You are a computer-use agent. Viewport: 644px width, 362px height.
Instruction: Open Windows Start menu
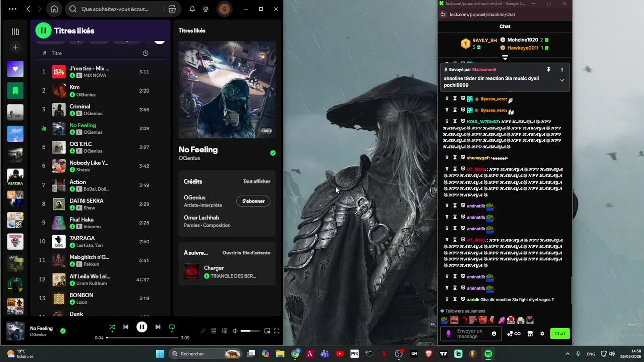click(x=159, y=354)
